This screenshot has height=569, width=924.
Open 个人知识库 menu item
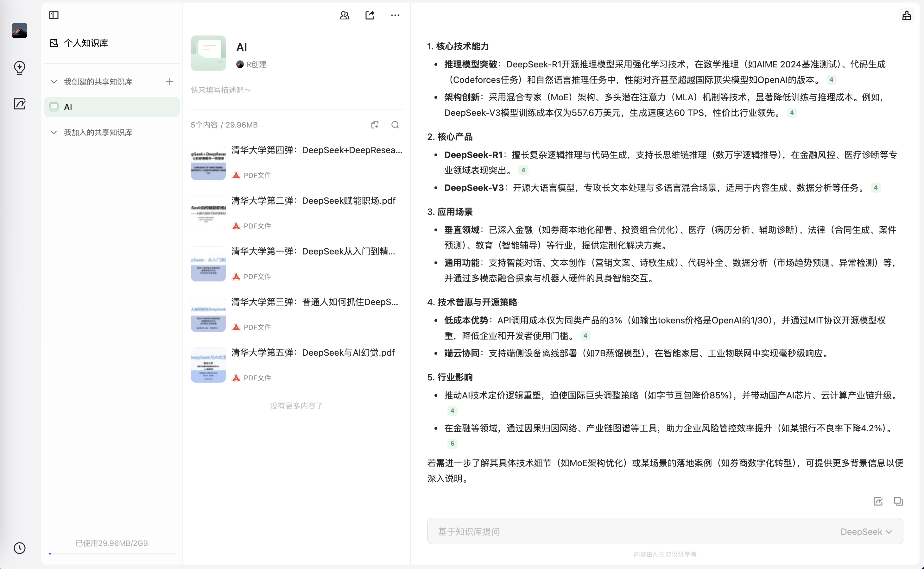(x=86, y=43)
